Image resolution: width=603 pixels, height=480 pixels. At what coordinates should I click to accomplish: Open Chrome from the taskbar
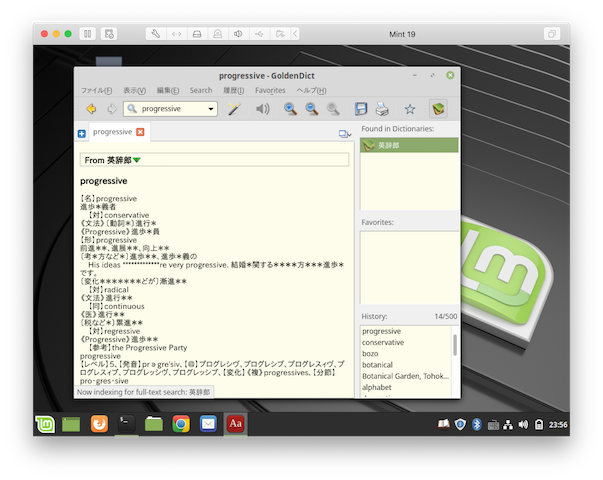click(180, 424)
